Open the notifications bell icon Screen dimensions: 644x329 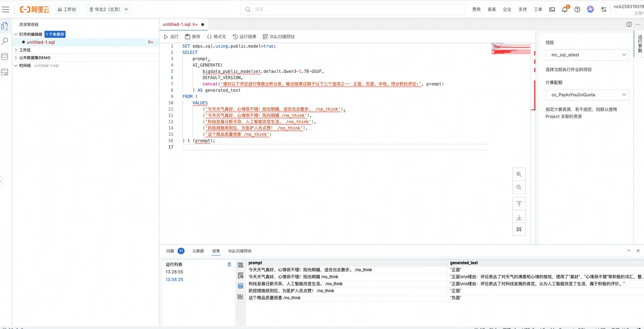tap(565, 9)
